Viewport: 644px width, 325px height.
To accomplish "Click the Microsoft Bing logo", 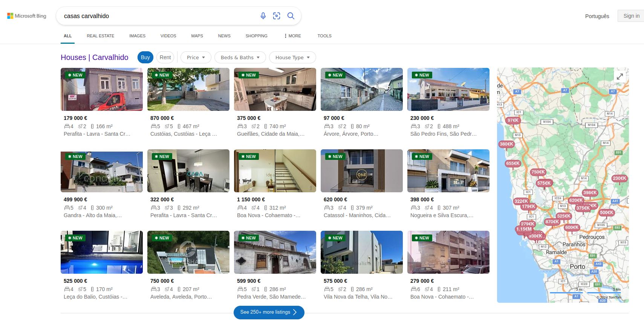I will click(27, 16).
